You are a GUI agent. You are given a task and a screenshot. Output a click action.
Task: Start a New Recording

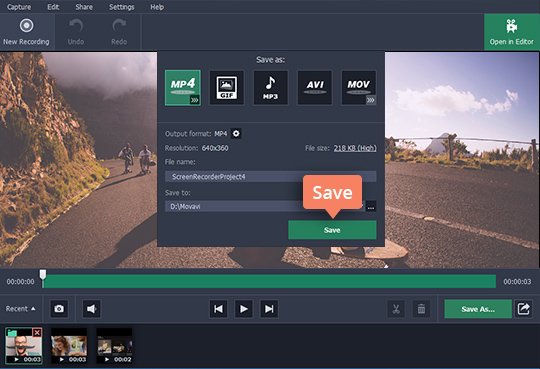click(x=26, y=32)
